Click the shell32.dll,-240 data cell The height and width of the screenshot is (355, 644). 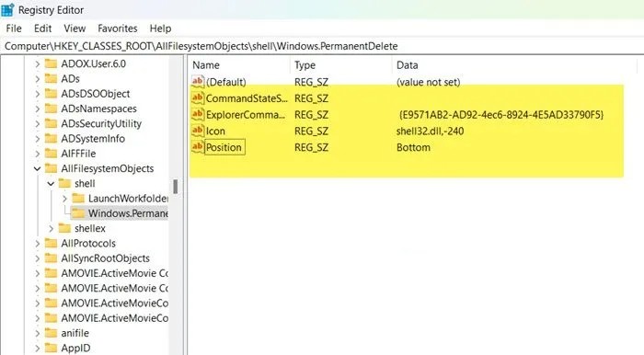point(430,132)
